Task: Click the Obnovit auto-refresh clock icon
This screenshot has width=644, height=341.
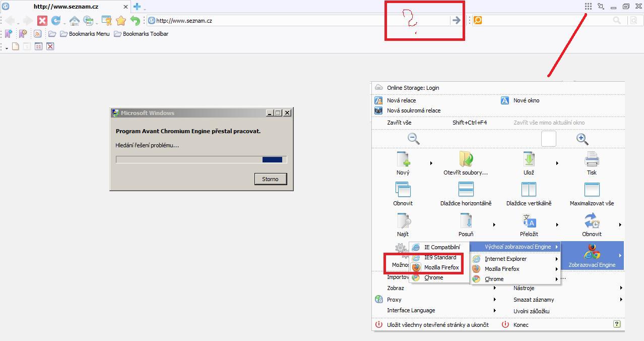Action: pos(592,220)
